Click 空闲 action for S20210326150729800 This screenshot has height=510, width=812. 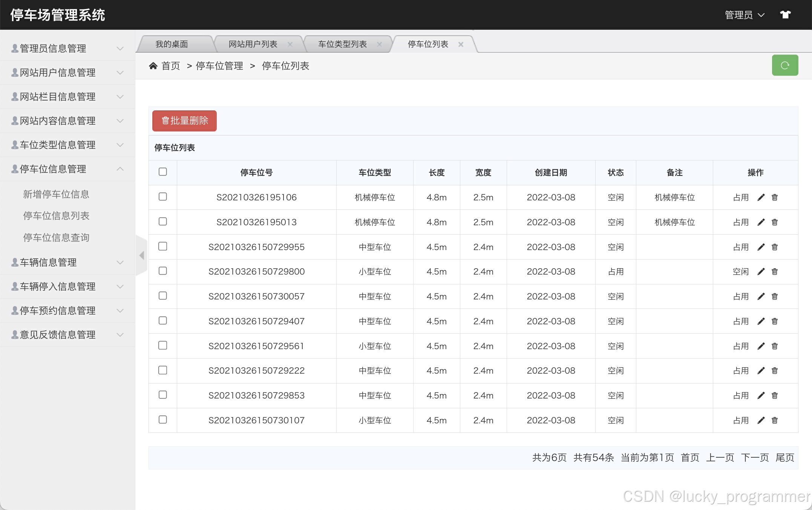(x=740, y=272)
